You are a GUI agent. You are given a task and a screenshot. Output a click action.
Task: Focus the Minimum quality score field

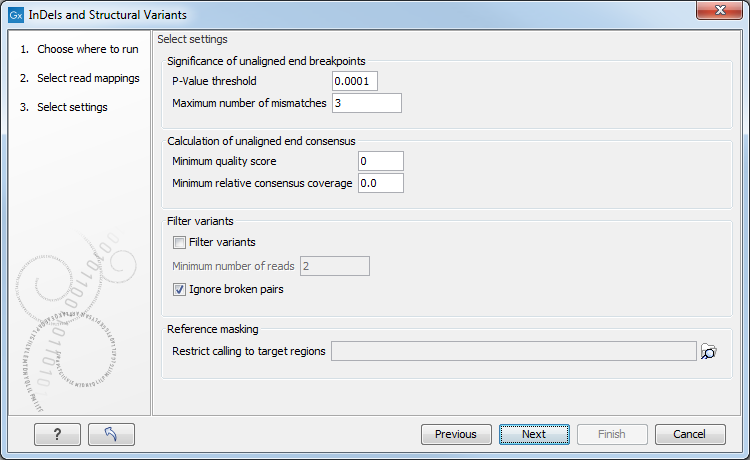(379, 161)
